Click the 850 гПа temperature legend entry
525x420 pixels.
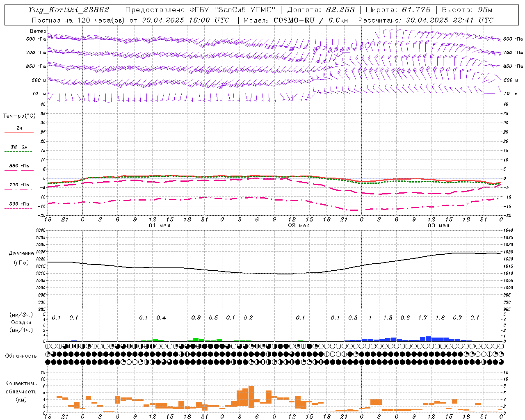[19, 166]
